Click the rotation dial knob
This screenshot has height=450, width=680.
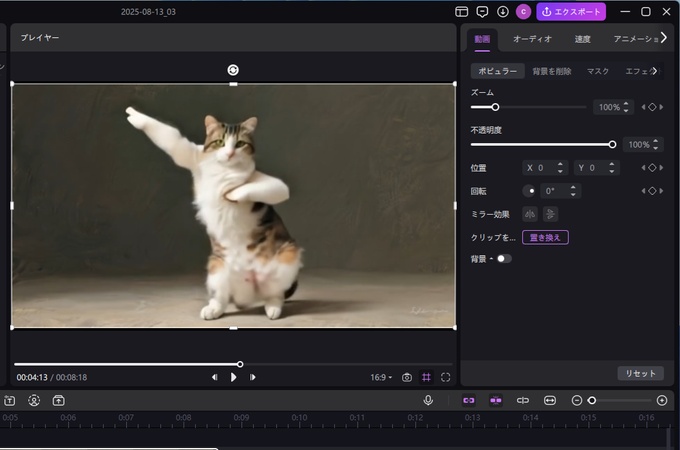click(x=529, y=191)
